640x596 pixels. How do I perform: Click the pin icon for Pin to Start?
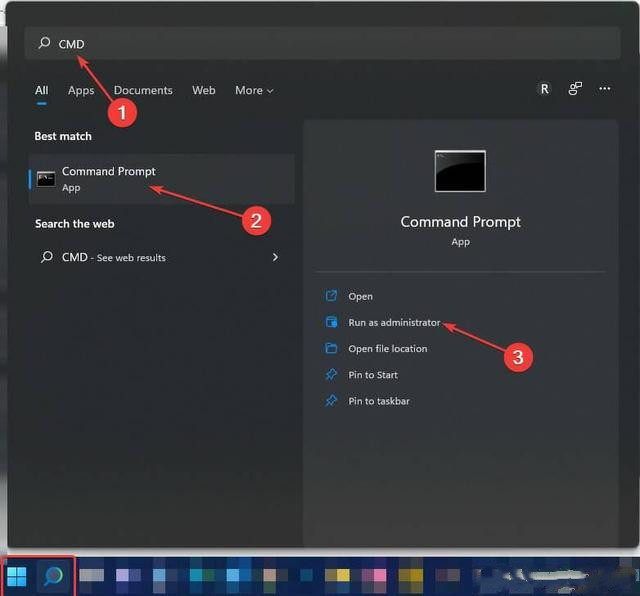tap(331, 374)
